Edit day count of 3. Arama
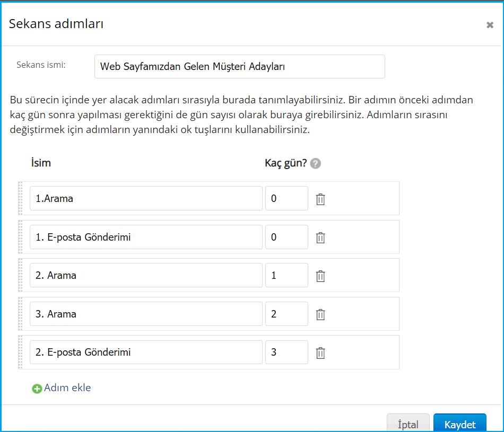The height and width of the screenshot is (432, 504). click(x=286, y=314)
